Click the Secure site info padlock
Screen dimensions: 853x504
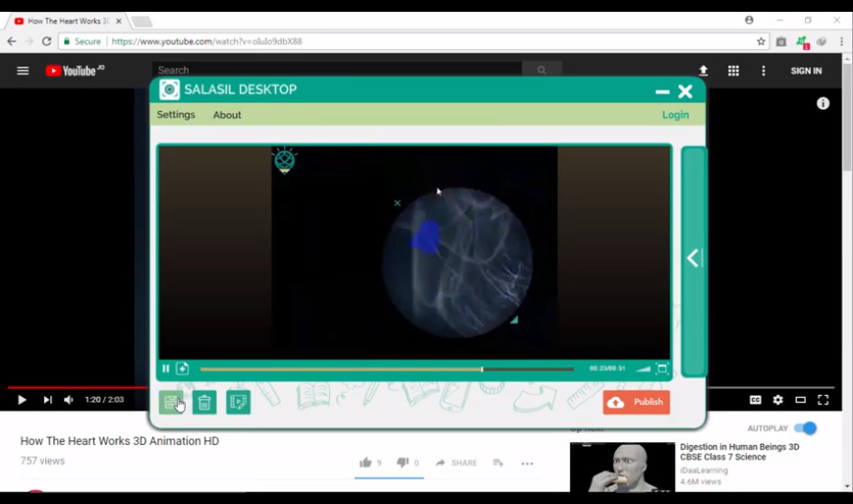(x=67, y=41)
